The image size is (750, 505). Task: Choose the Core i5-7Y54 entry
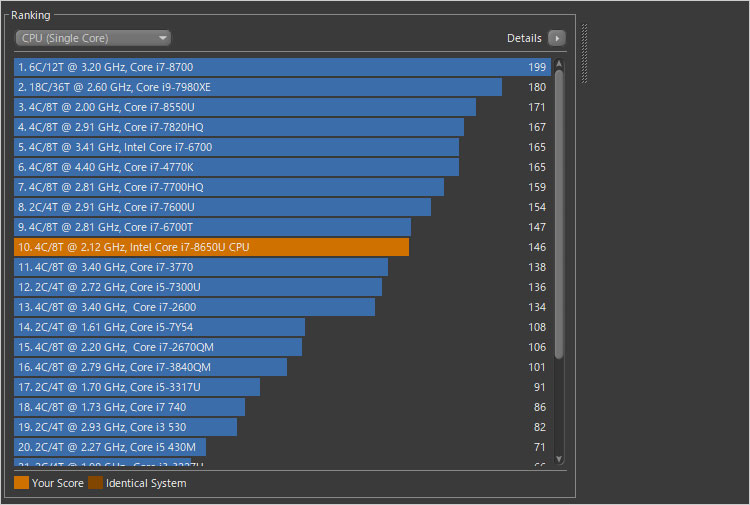[160, 327]
